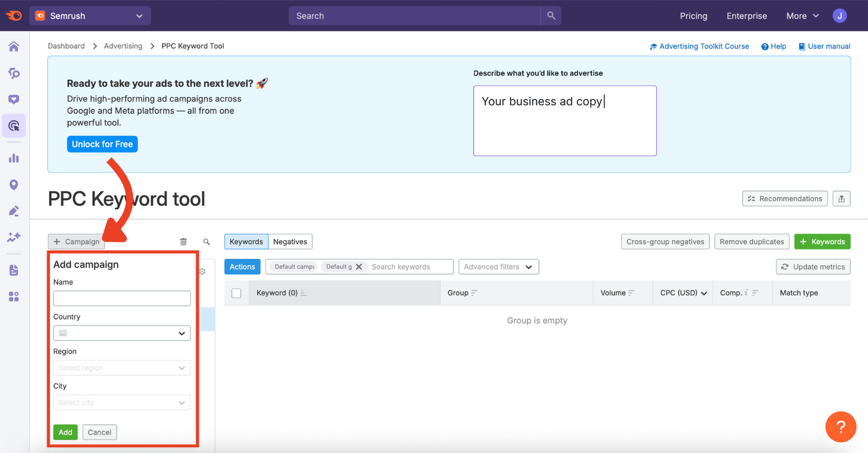Open the CPC (USD) currency dropdown
Image resolution: width=868 pixels, height=453 pixels.
pos(684,293)
